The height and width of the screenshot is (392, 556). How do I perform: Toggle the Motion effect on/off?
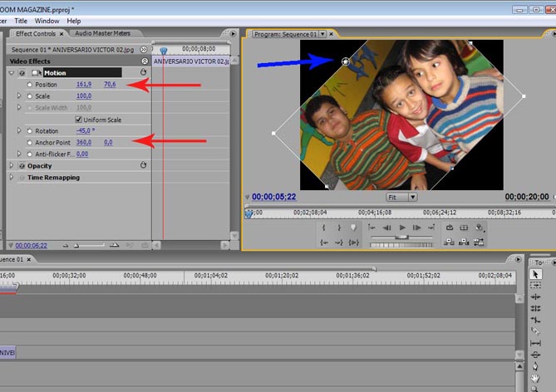coord(22,73)
